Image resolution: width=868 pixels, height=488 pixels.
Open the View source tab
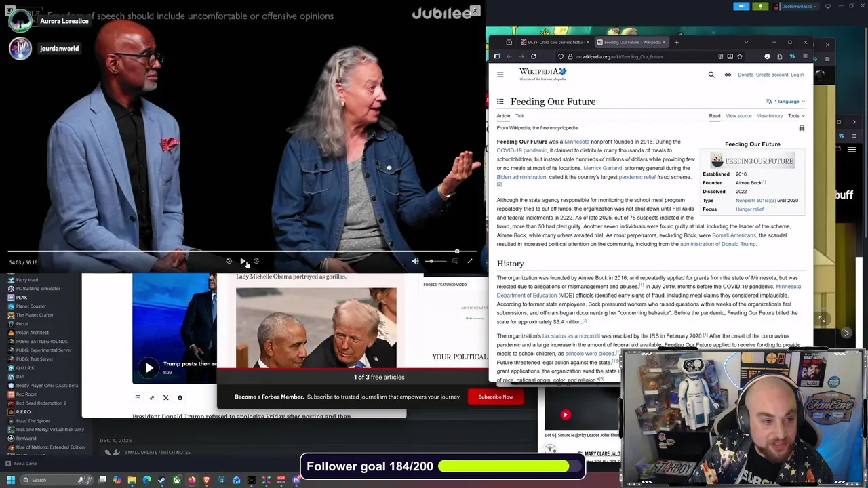tap(738, 116)
